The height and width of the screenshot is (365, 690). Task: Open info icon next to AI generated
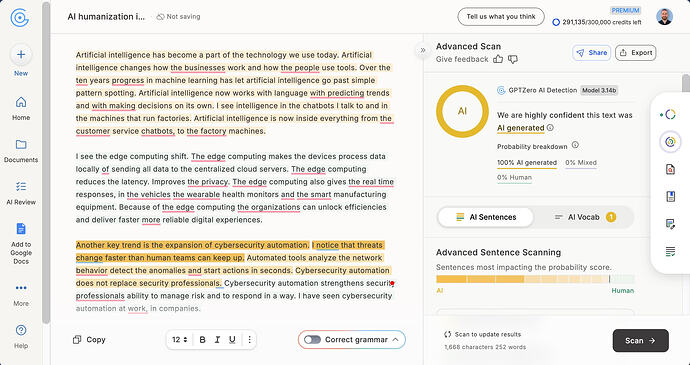pos(550,128)
